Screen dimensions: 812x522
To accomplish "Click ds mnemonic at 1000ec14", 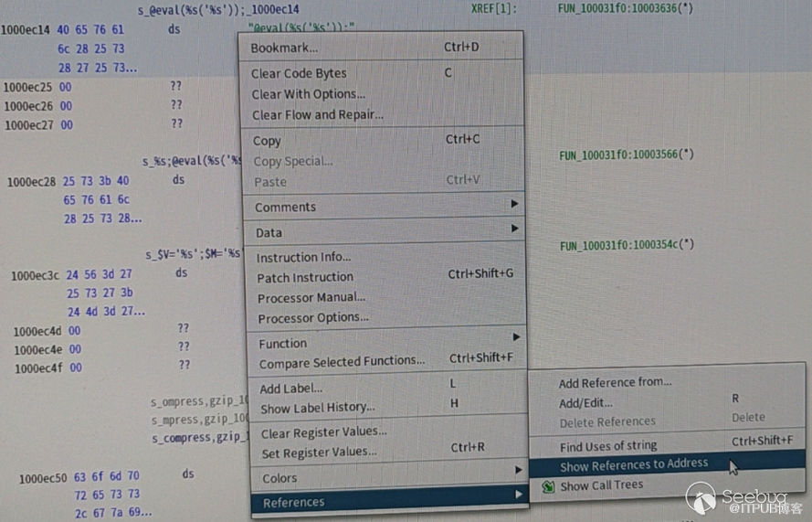I will click(174, 29).
